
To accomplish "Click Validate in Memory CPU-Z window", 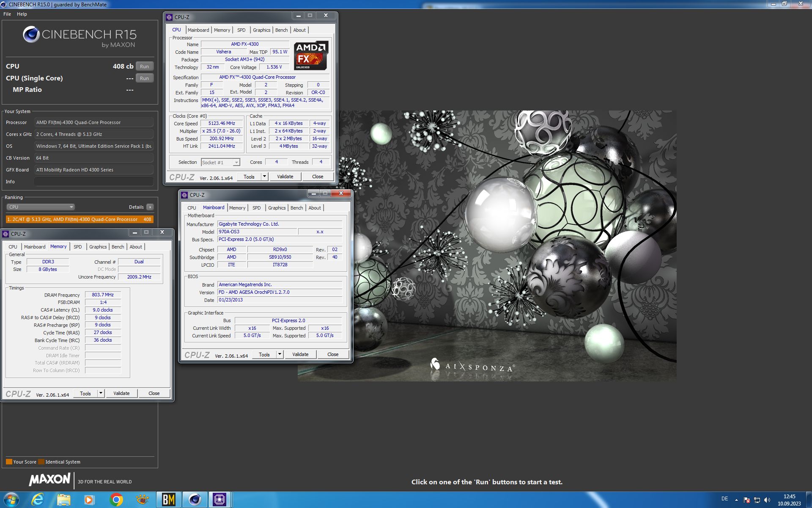I will pos(121,393).
